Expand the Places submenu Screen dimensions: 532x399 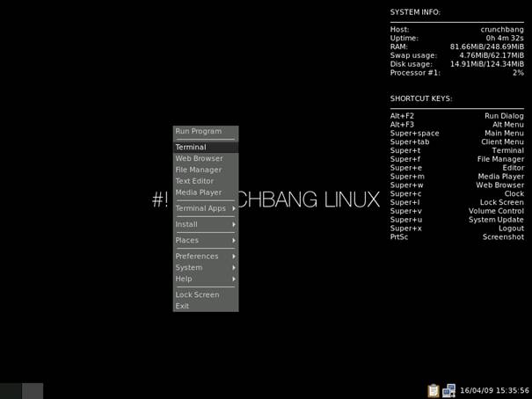pyautogui.click(x=206, y=240)
